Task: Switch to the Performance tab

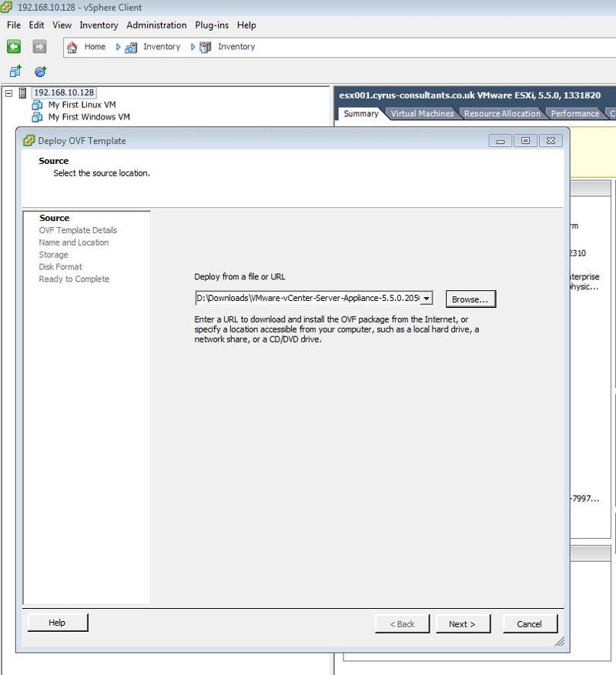Action: point(575,114)
